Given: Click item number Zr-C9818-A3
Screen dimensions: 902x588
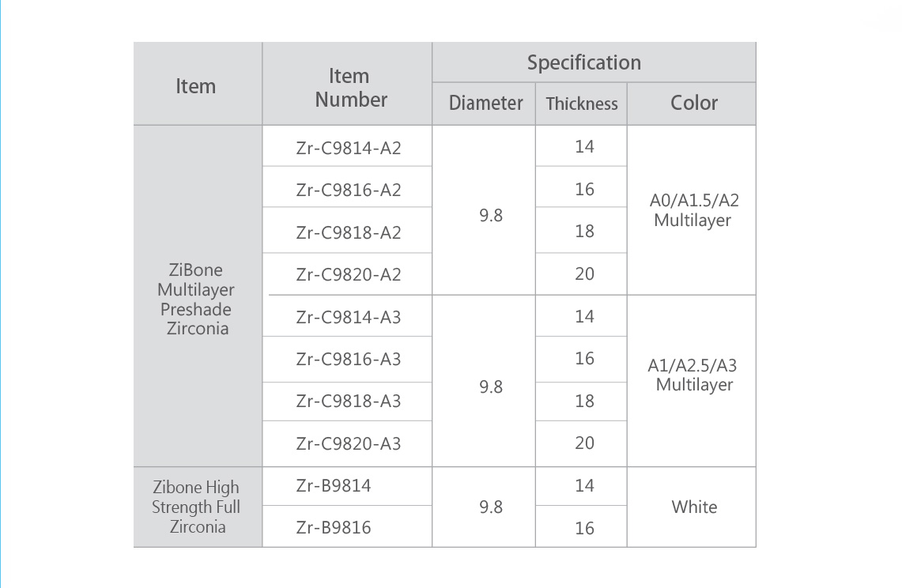Looking at the screenshot, I should (x=349, y=401).
